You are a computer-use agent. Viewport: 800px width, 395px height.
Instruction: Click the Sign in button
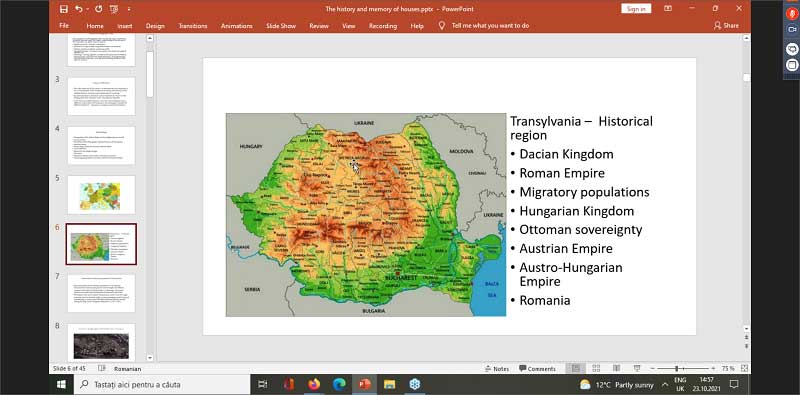coord(636,9)
